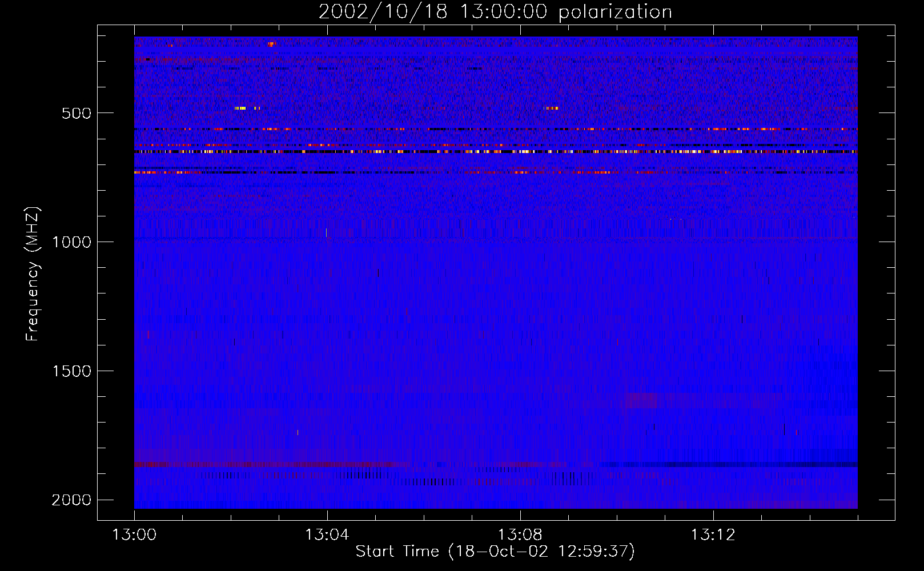Click the 13:00 time tick label
924x571 pixels.
tap(134, 535)
